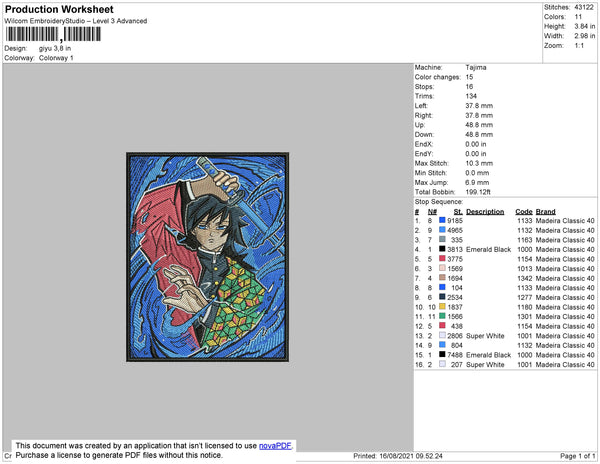
Task: Select the black swatch for stop 4 (3813 stitches)
Action: click(x=442, y=249)
